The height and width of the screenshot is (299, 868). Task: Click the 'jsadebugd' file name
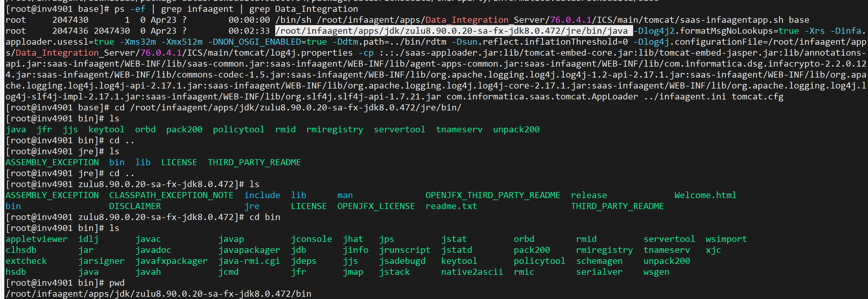pyautogui.click(x=402, y=261)
